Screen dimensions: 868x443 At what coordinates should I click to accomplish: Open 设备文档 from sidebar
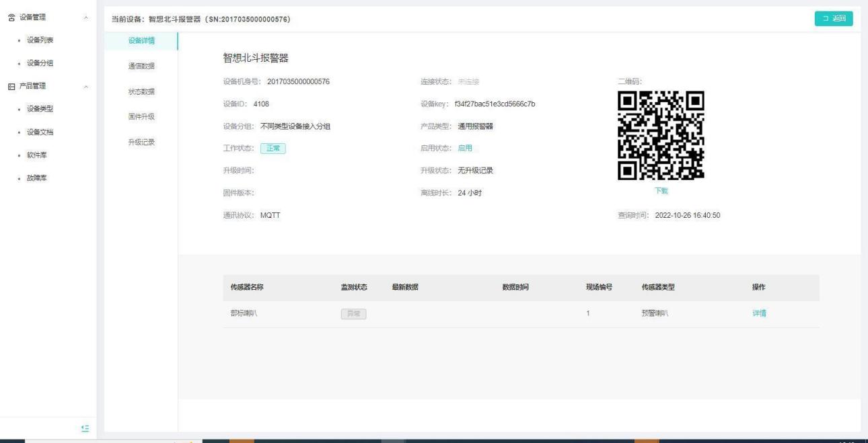tap(40, 132)
